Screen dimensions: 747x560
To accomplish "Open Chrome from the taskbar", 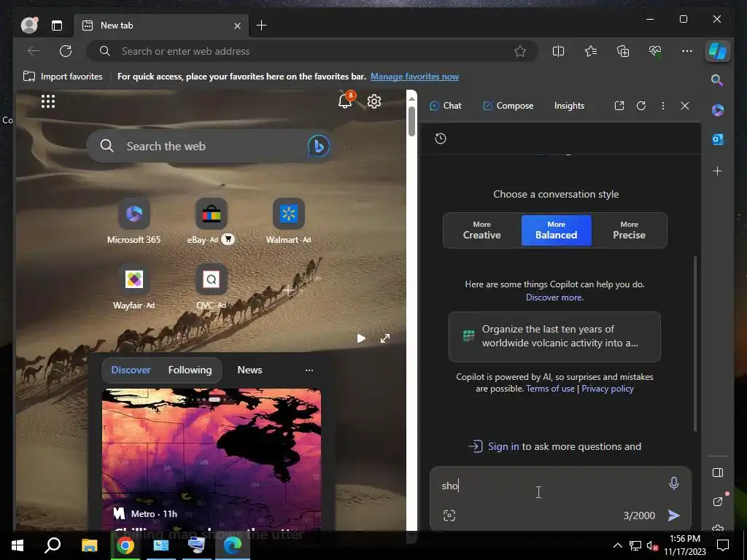I will [125, 545].
